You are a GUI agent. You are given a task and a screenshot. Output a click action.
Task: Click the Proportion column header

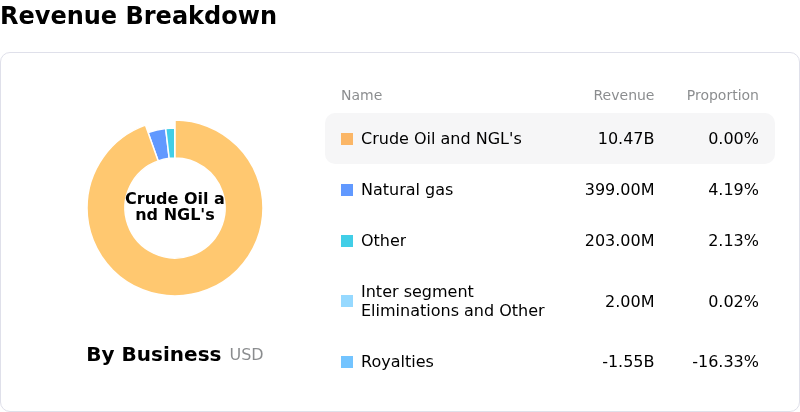coord(722,96)
